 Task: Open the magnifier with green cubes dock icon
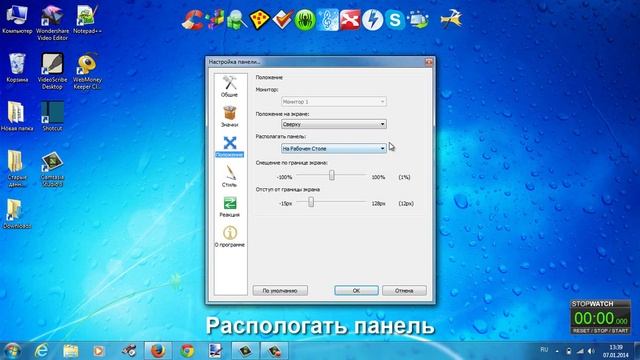237,20
